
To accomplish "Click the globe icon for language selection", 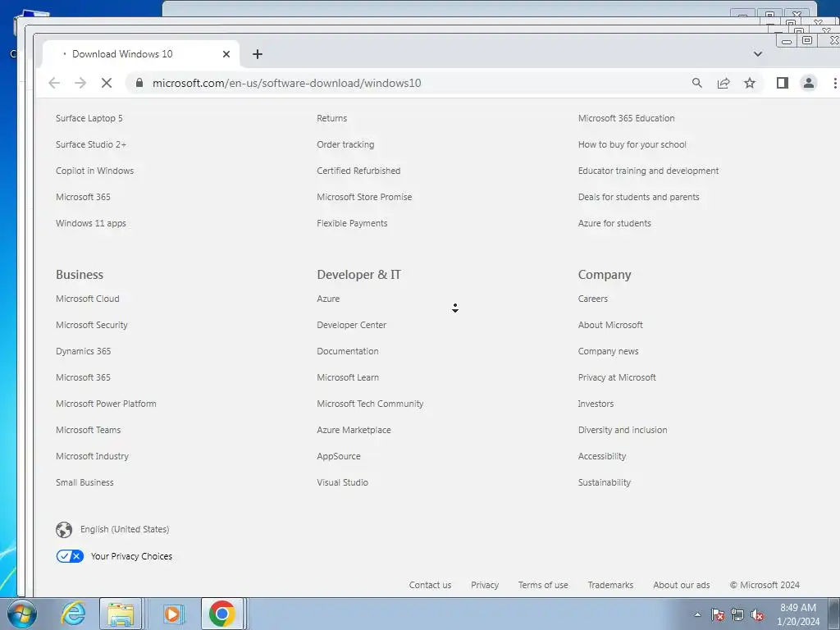I will pyautogui.click(x=64, y=530).
